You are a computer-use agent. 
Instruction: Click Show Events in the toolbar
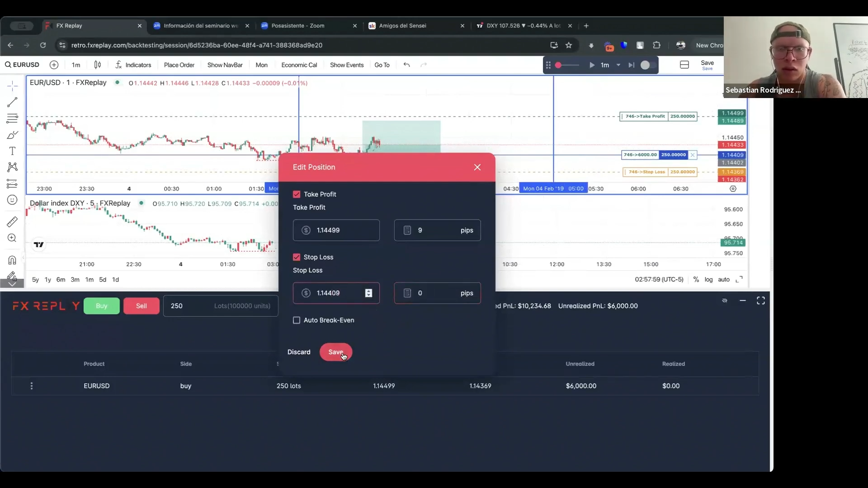click(347, 65)
